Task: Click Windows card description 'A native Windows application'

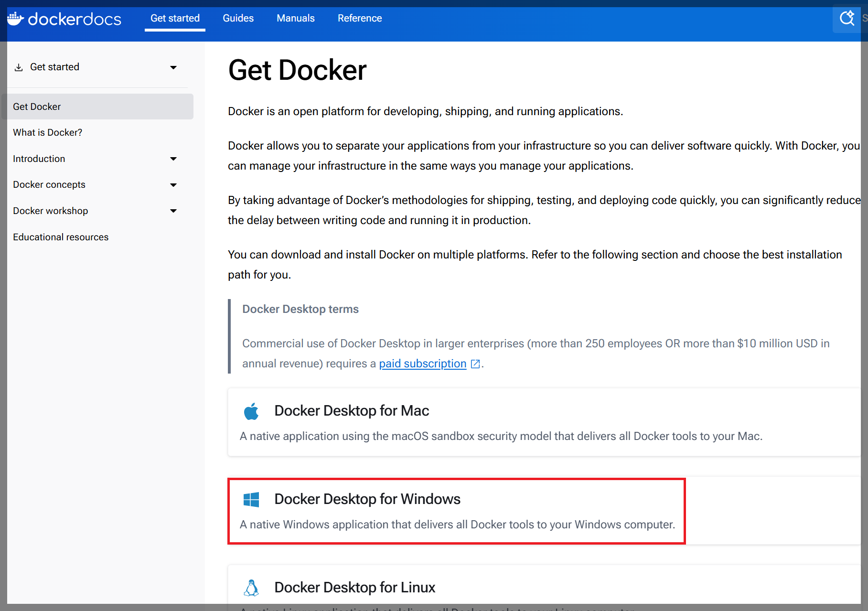Action: 457,525
